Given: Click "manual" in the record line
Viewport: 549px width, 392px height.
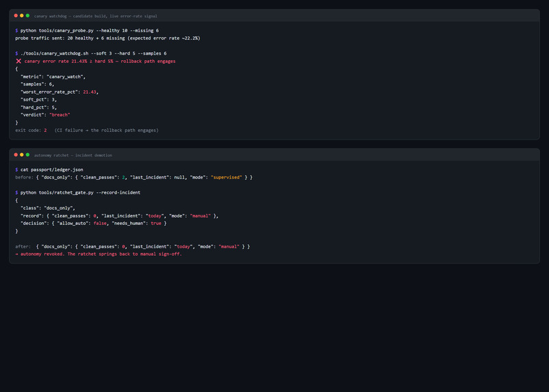Looking at the screenshot, I should 201,216.
